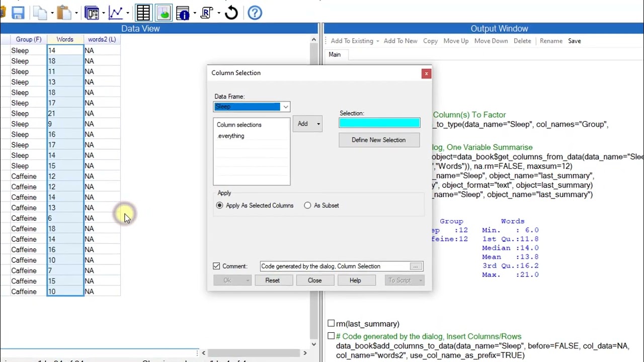The image size is (644, 362).
Task: Click the Words cell with value 11
Action: coord(65,72)
